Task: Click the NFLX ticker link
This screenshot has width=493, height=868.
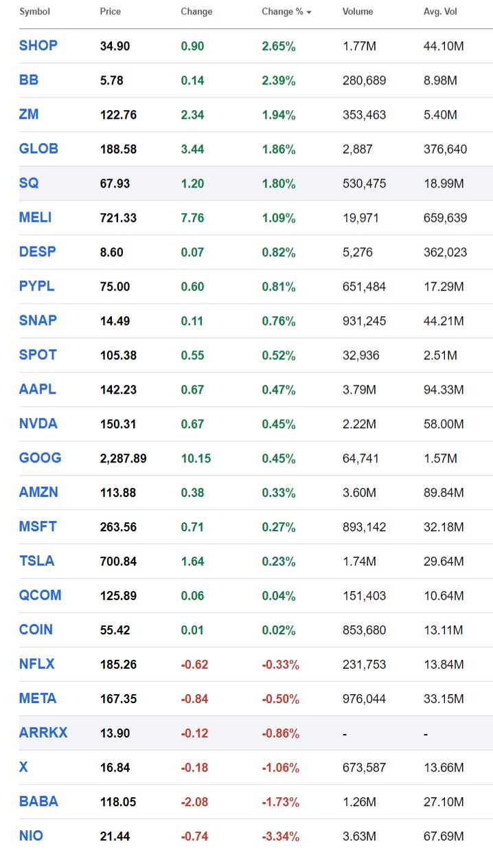Action: coord(37,665)
